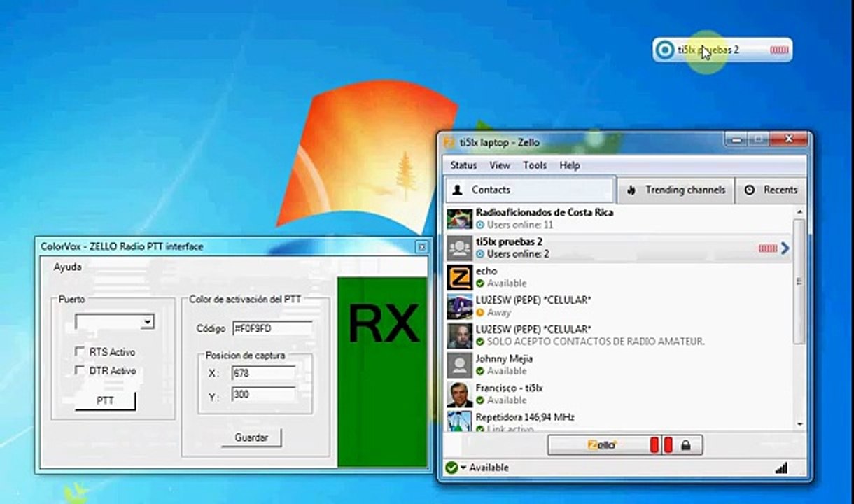Click the Guardar button
The width and height of the screenshot is (854, 504).
click(251, 437)
